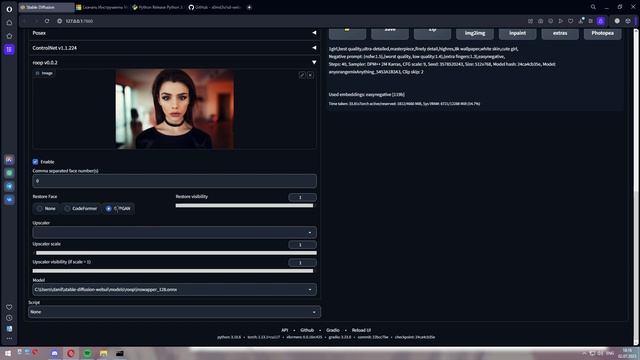The width and height of the screenshot is (640, 360).
Task: Open the red circular app on taskbar
Action: 71,353
